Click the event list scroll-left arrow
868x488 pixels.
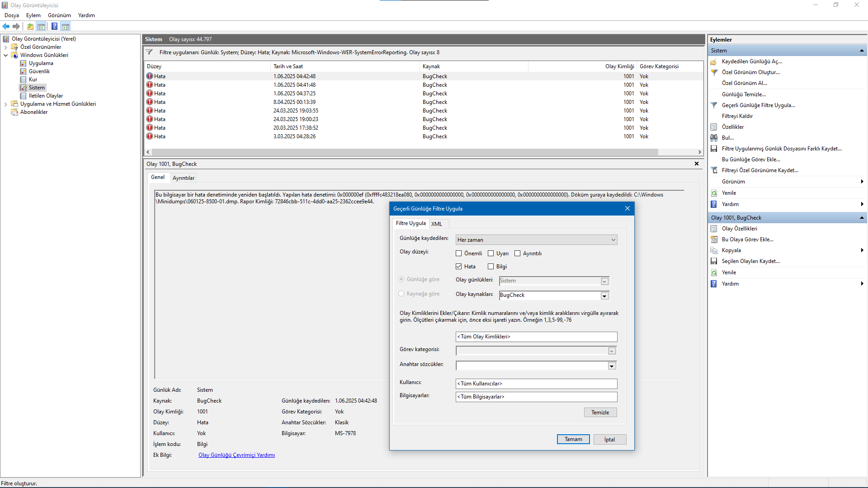[x=148, y=152]
